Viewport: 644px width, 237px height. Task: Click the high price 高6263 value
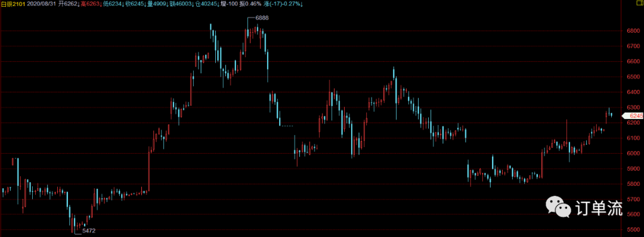pos(91,4)
